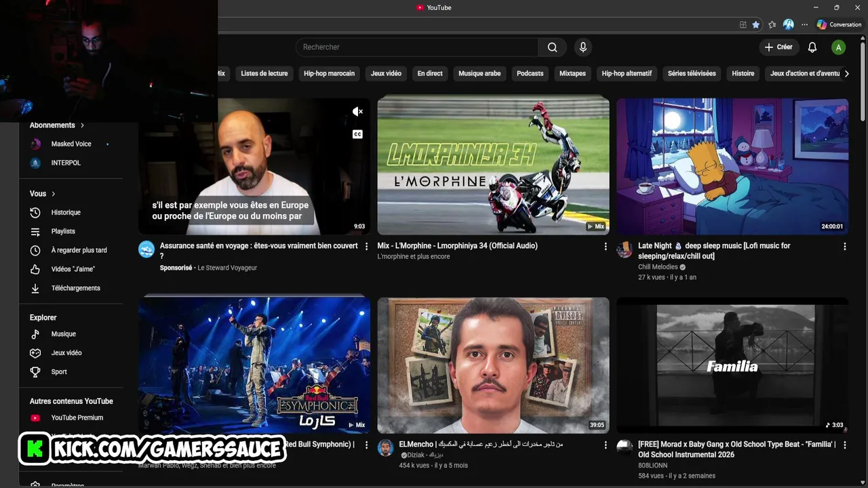Open the notifications bell
This screenshot has height=488, width=868.
click(x=812, y=47)
